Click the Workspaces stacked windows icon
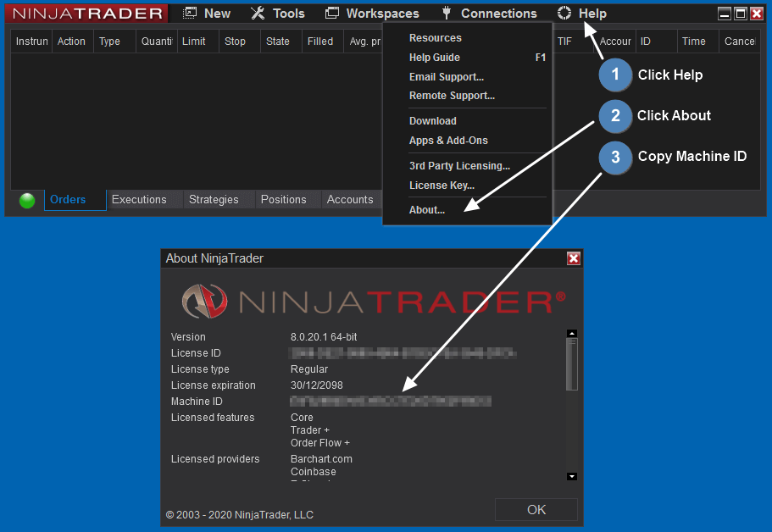The height and width of the screenshot is (532, 772). click(332, 14)
